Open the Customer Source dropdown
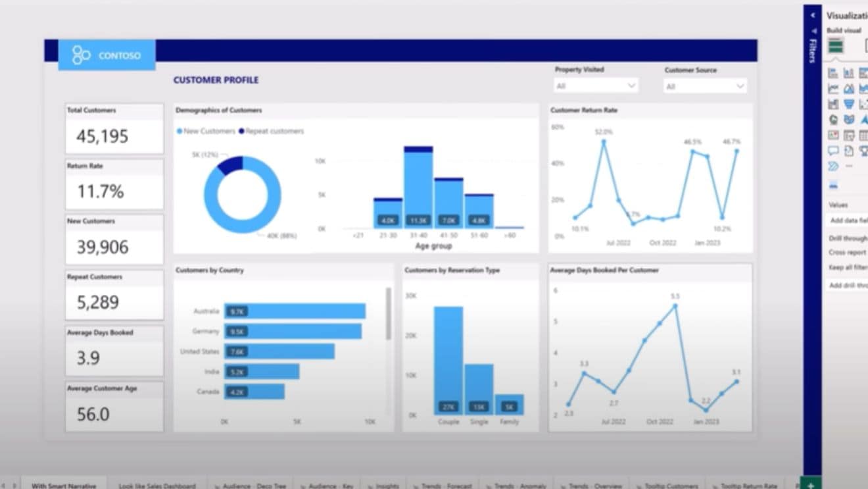The width and height of the screenshot is (868, 489). pyautogui.click(x=705, y=86)
